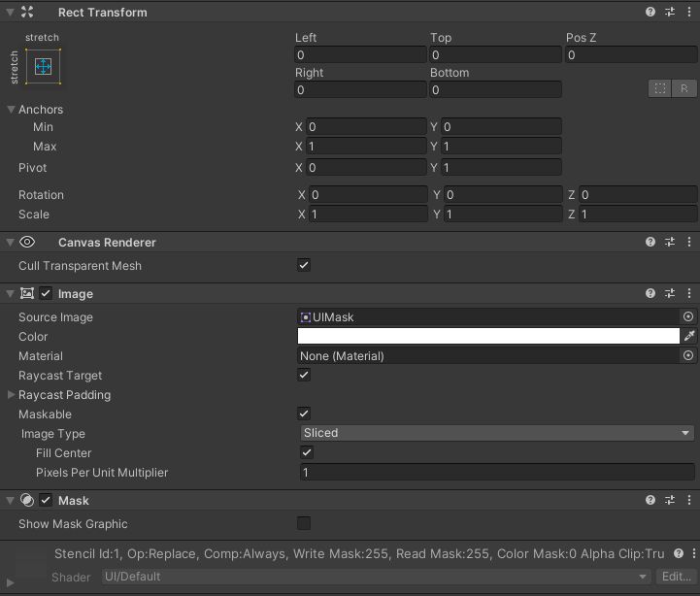The width and height of the screenshot is (700, 596).
Task: Expand the Raycast Padding foldout
Action: click(11, 395)
